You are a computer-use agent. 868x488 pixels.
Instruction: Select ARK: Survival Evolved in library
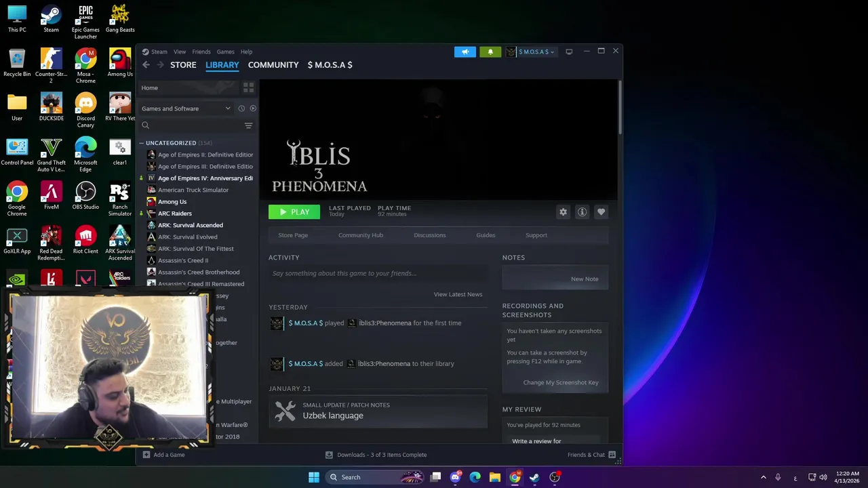click(188, 237)
